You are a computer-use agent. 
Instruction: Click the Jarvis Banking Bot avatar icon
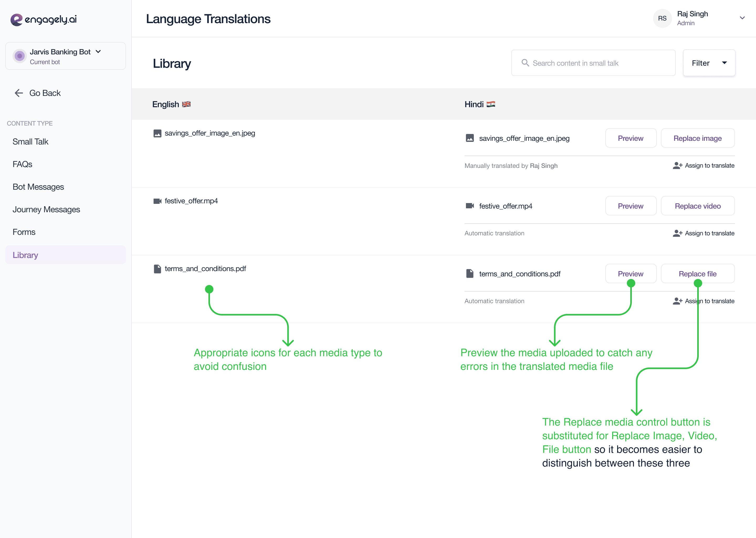[19, 56]
